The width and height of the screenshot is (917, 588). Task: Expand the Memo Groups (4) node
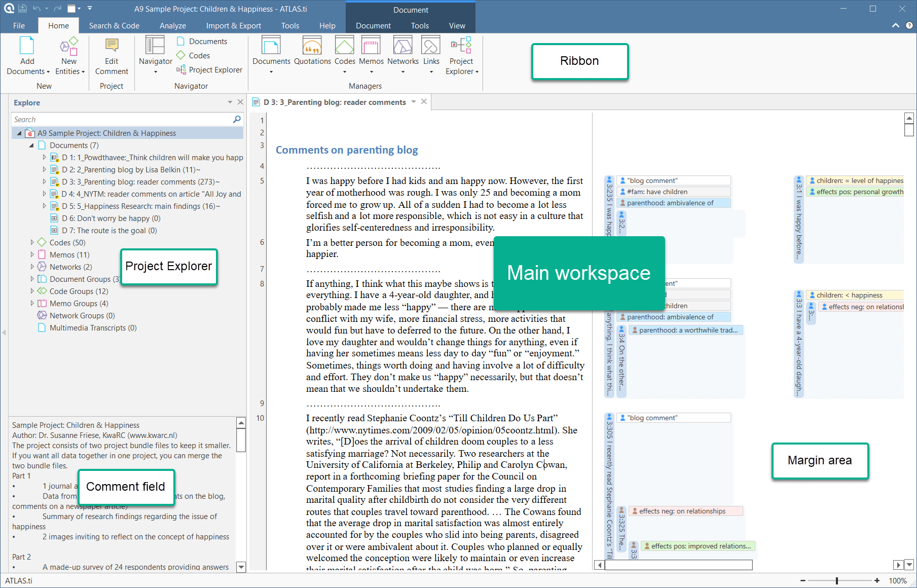tap(32, 304)
